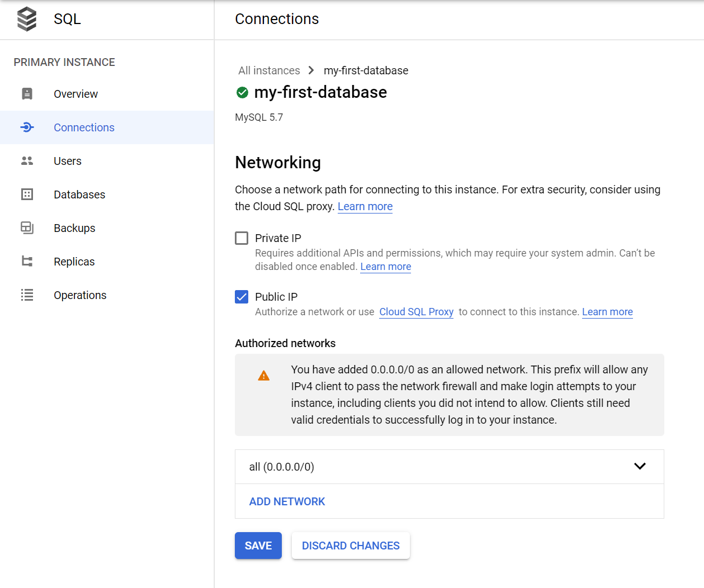Click the SQL stacked layers logo icon

point(27,19)
